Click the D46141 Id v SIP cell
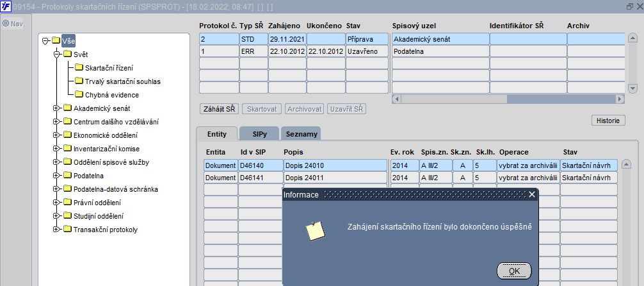The height and width of the screenshot is (286, 644). click(261, 178)
